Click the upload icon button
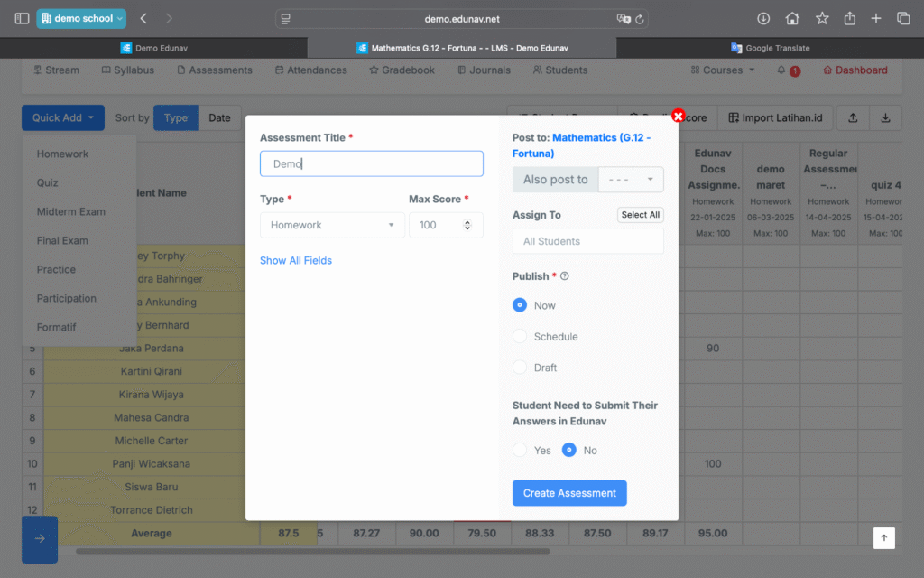The width and height of the screenshot is (924, 578). [853, 117]
